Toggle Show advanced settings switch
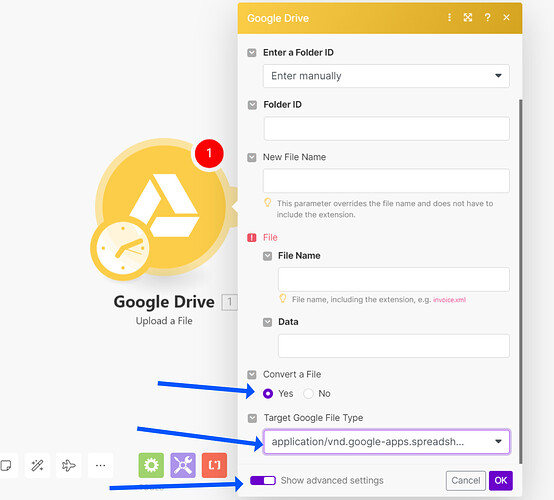Screen dimensions: 554x500 coord(263,481)
